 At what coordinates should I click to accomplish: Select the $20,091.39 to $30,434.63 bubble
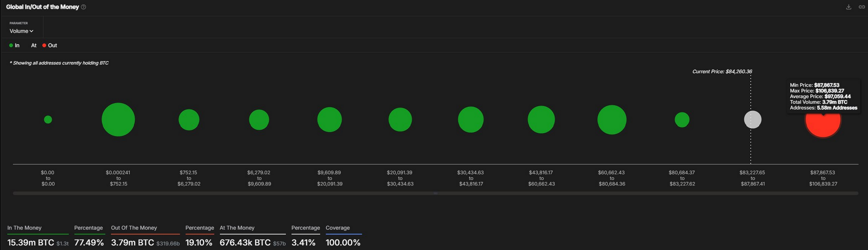[400, 120]
